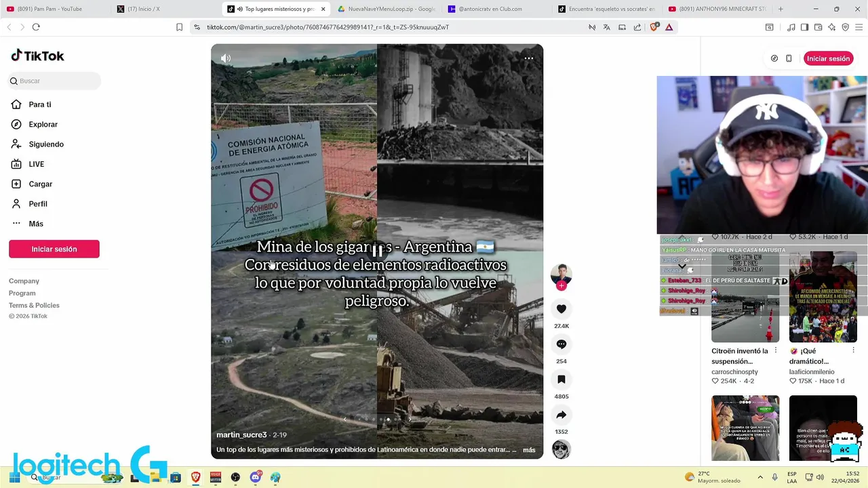Open comments with speech bubble icon
This screenshot has width=868, height=488.
click(x=561, y=344)
